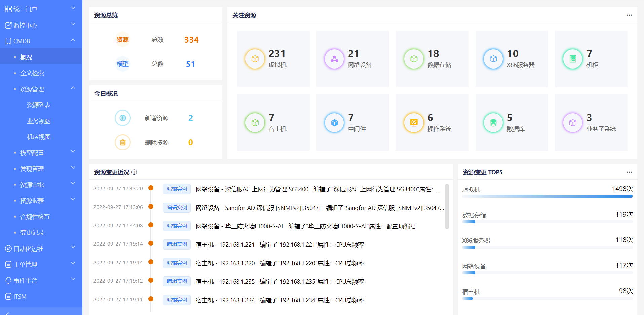Screen dimensions: 644x315
Task: Click the 新增资源 plus icon
Action: [123, 118]
